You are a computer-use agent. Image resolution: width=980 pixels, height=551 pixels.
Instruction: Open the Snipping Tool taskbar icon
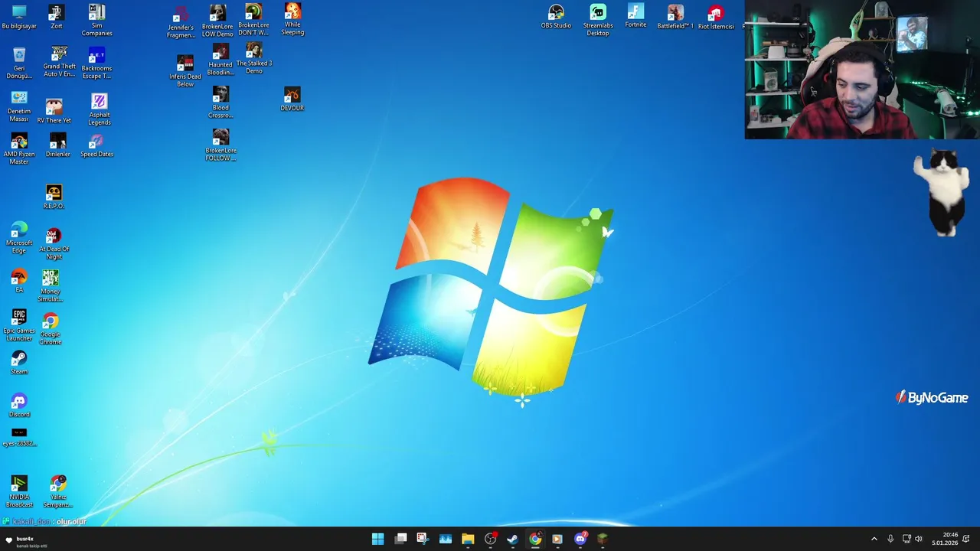(423, 539)
